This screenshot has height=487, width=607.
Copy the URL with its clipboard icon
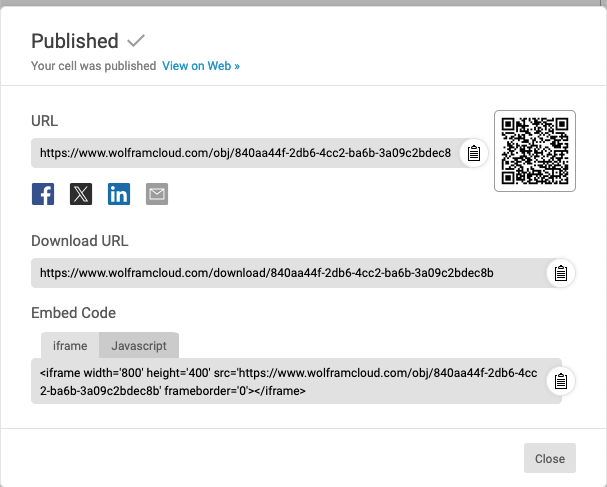point(474,153)
